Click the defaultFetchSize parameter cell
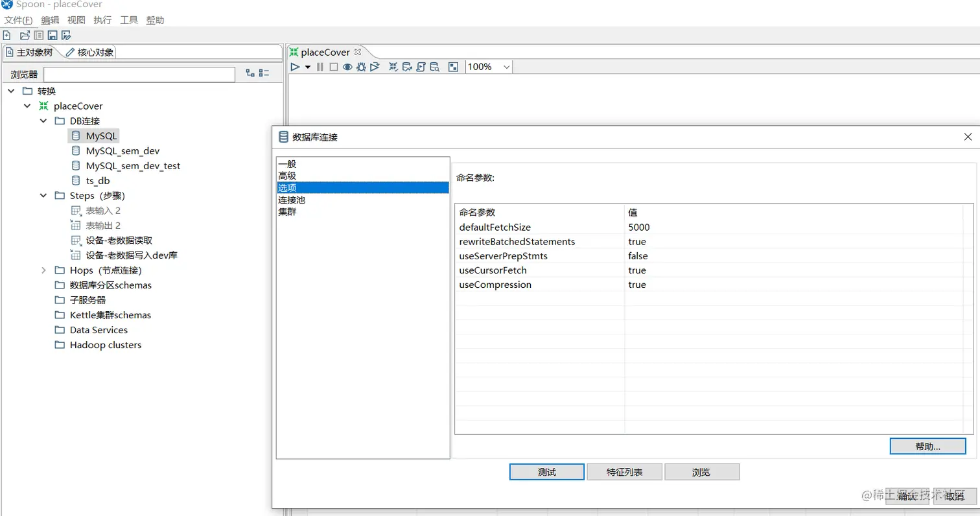 point(540,227)
